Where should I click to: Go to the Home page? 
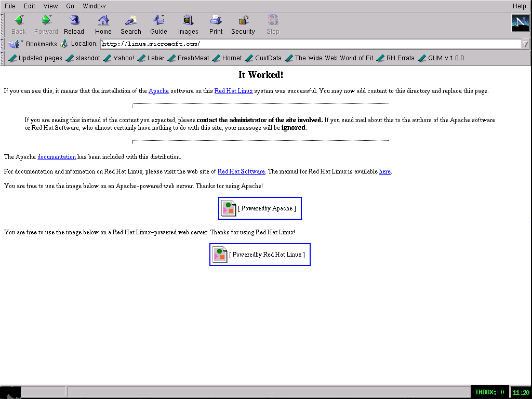pyautogui.click(x=103, y=25)
